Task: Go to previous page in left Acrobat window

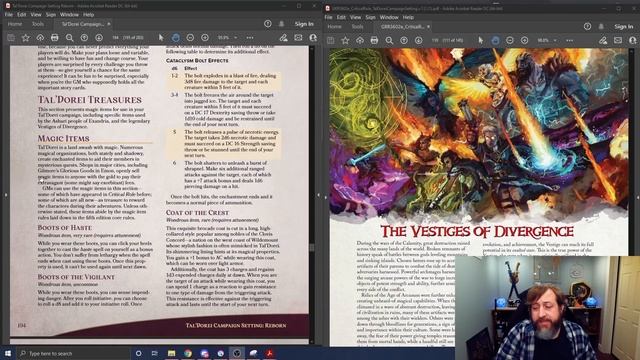Action: click(x=84, y=38)
